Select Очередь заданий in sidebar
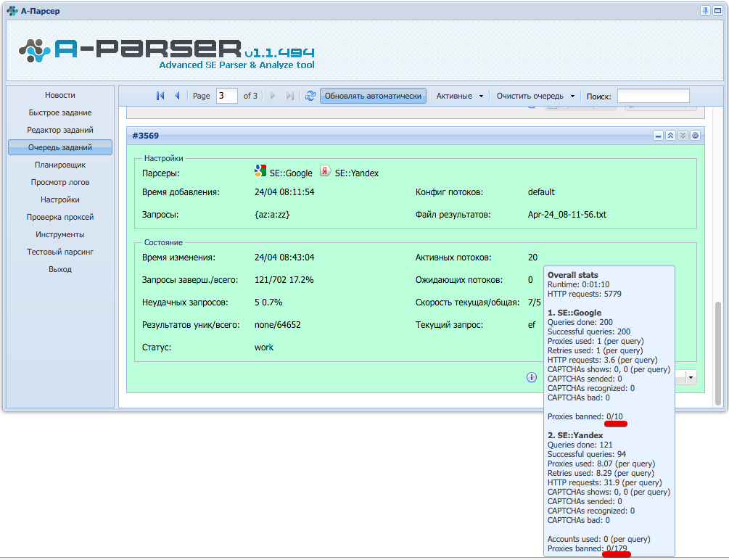The width and height of the screenshot is (729, 560). 60,147
